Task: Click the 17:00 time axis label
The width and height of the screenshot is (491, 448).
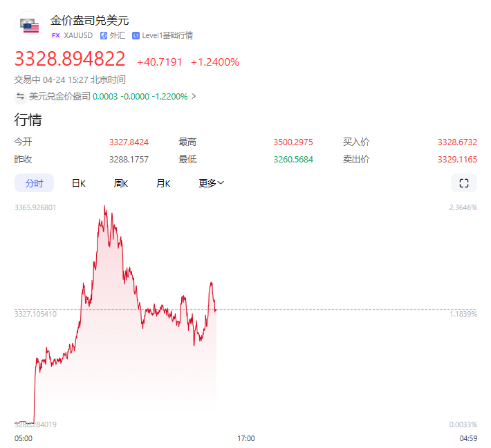Action: pos(245,438)
